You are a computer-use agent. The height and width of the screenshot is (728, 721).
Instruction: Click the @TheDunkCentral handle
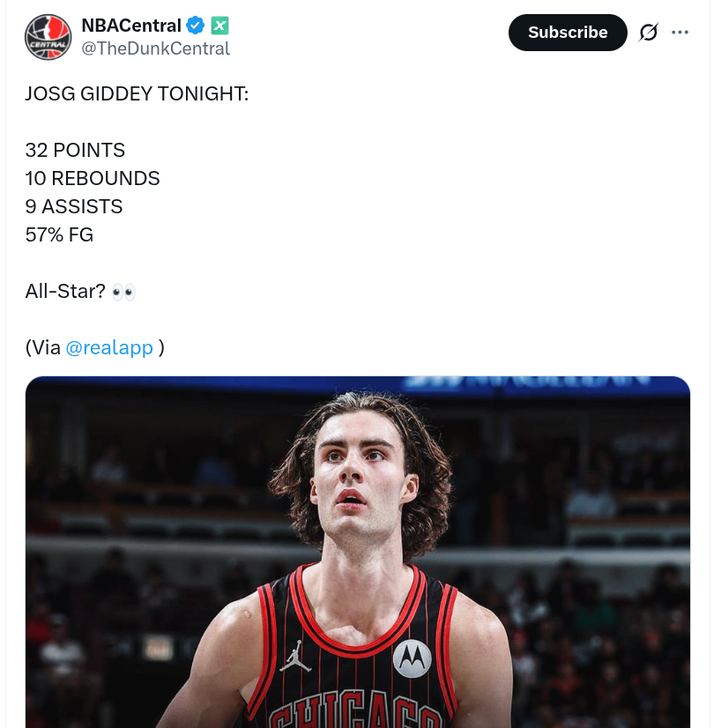tap(155, 48)
